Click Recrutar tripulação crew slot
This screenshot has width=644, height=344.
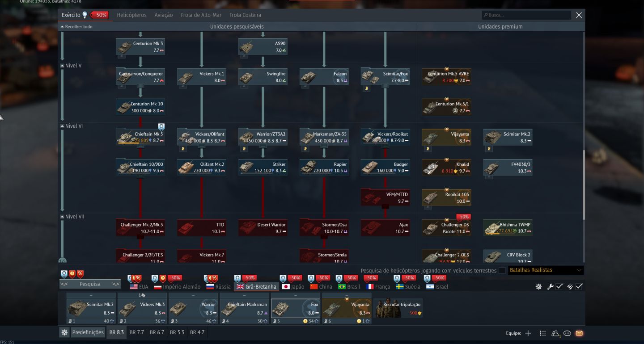(398, 308)
